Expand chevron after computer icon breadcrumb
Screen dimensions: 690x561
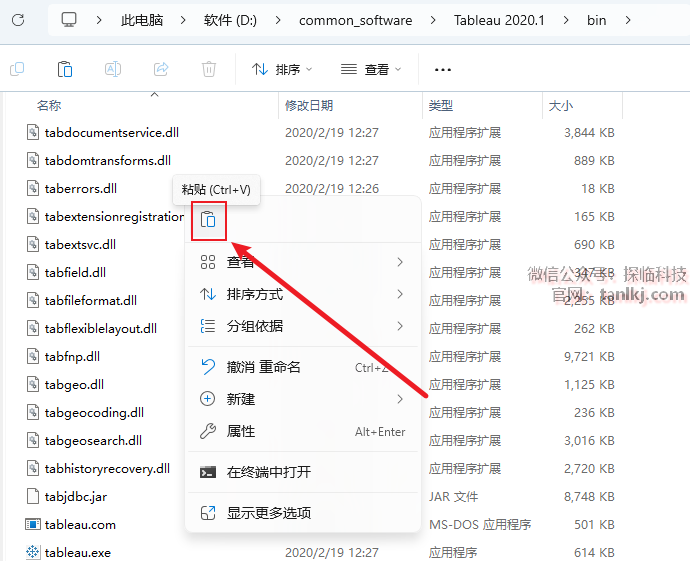click(x=99, y=20)
